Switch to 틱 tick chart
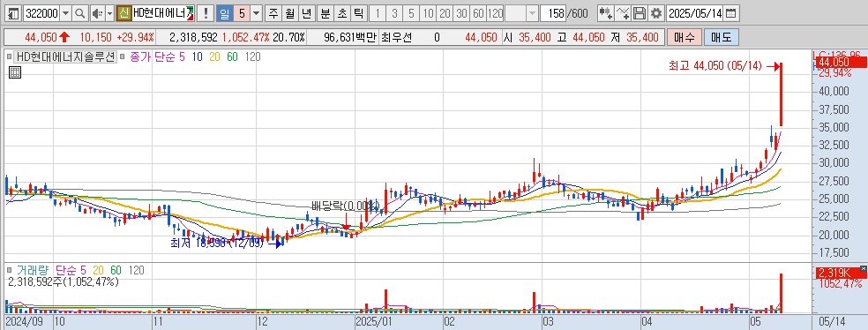Screen dimensions: 868x330 click(x=358, y=12)
